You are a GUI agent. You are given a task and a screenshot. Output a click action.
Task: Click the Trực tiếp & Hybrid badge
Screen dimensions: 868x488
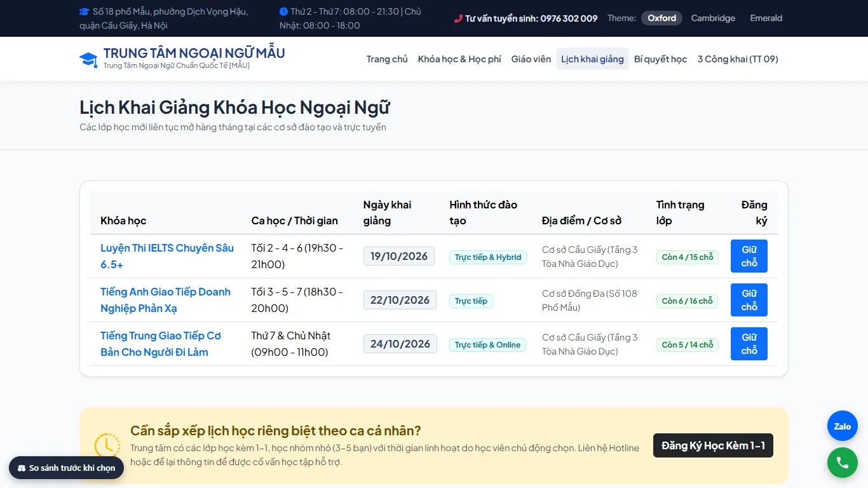point(488,257)
